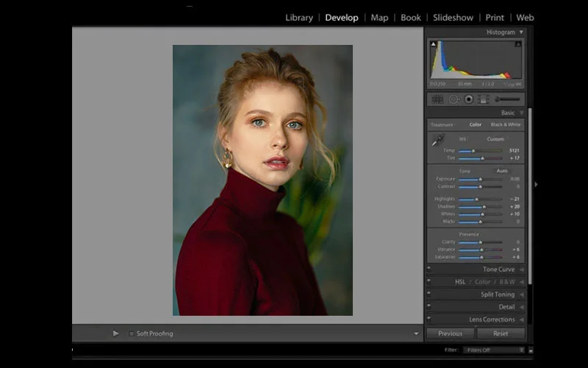Switch to the Library module
The height and width of the screenshot is (368, 588).
point(299,18)
